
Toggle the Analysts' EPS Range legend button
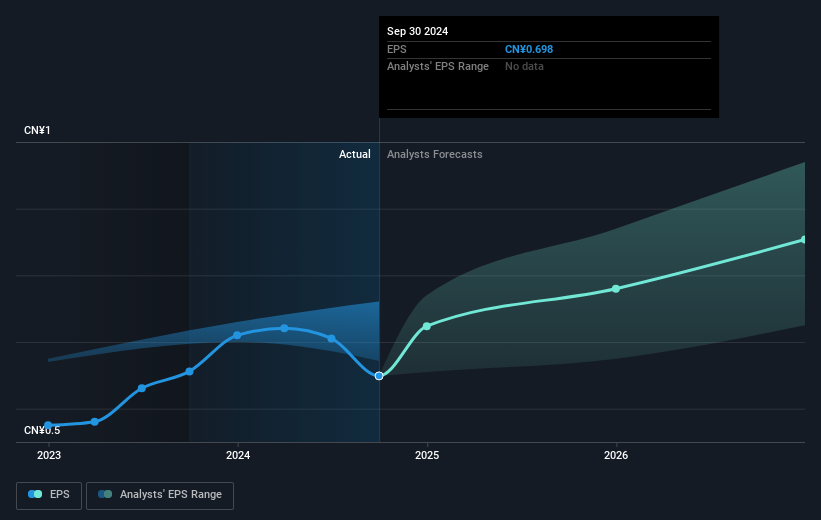pos(160,495)
